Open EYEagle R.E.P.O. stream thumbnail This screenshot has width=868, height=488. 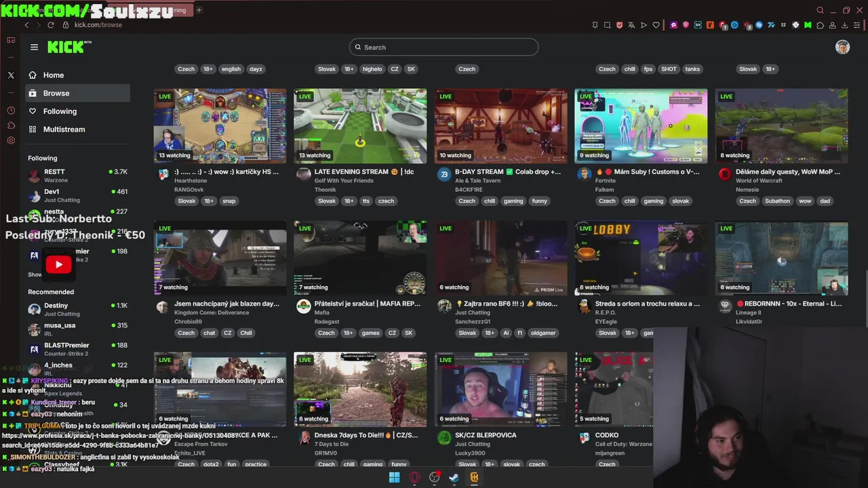[641, 258]
